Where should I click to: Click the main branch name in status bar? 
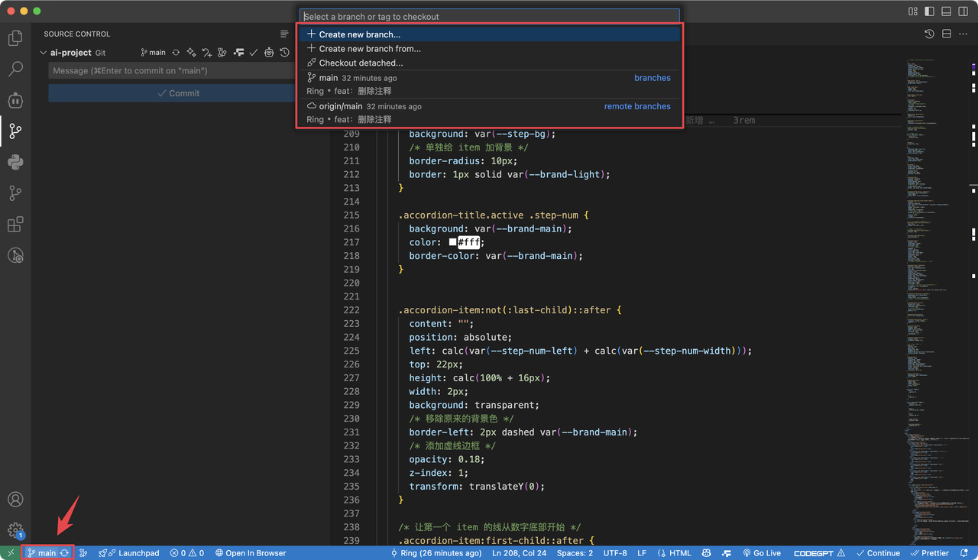42,553
